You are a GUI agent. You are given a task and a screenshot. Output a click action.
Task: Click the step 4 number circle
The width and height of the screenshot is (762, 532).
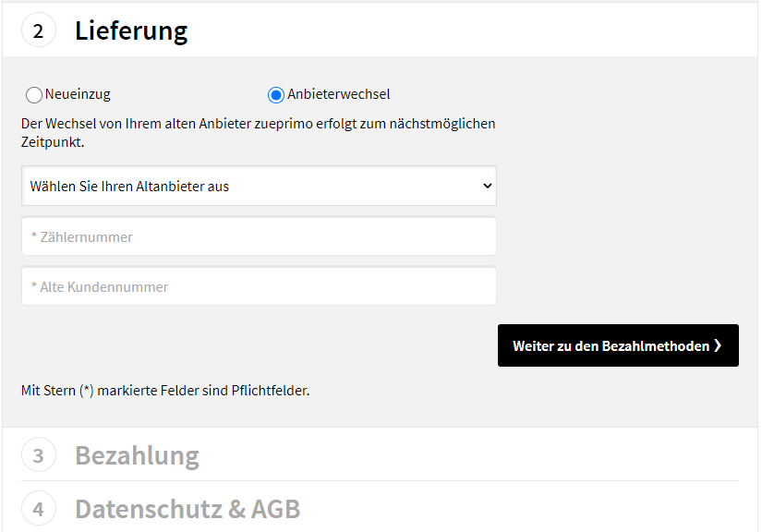(x=38, y=509)
